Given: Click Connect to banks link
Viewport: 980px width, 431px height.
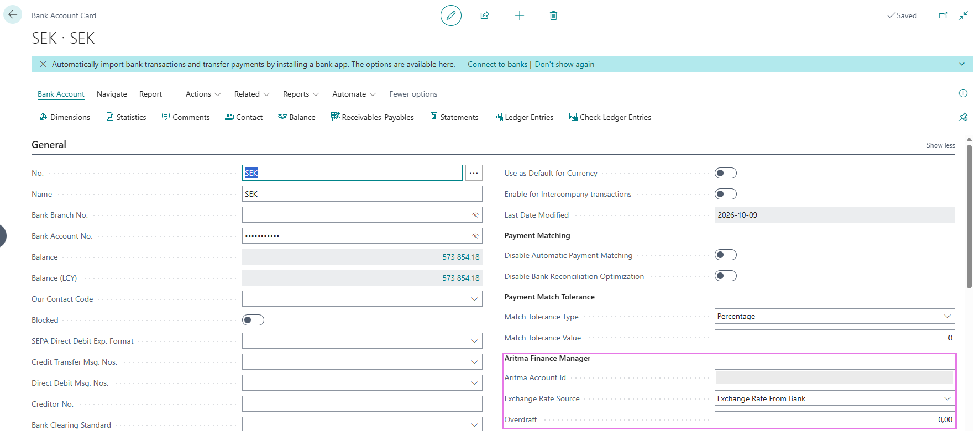Looking at the screenshot, I should coord(497,64).
